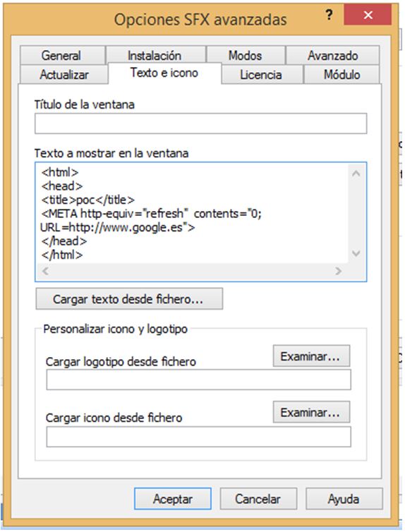
Task: Click the scroll right arrow in text box
Action: point(338,271)
